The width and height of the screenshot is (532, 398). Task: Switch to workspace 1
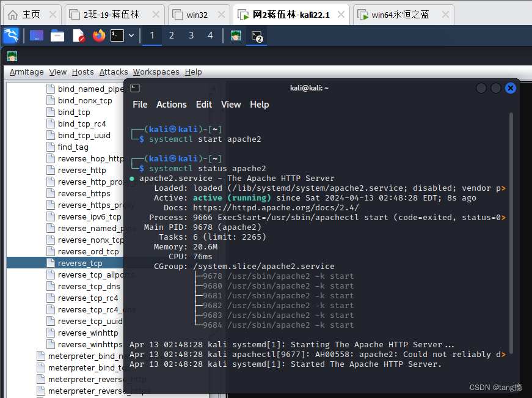[x=152, y=35]
